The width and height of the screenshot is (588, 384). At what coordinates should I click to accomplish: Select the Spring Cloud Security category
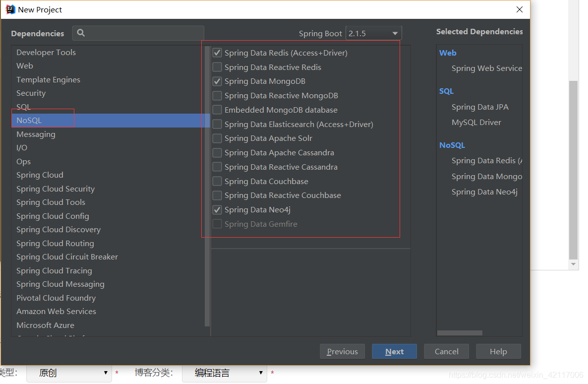tap(56, 189)
